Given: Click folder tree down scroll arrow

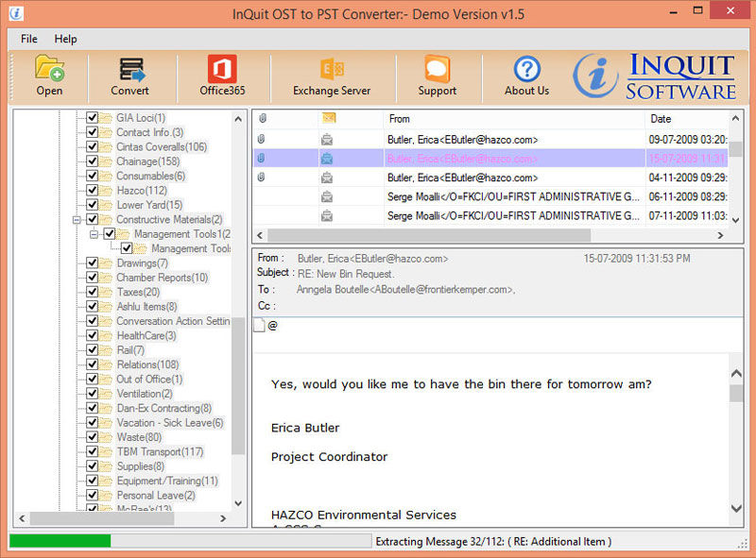Looking at the screenshot, I should click(238, 503).
